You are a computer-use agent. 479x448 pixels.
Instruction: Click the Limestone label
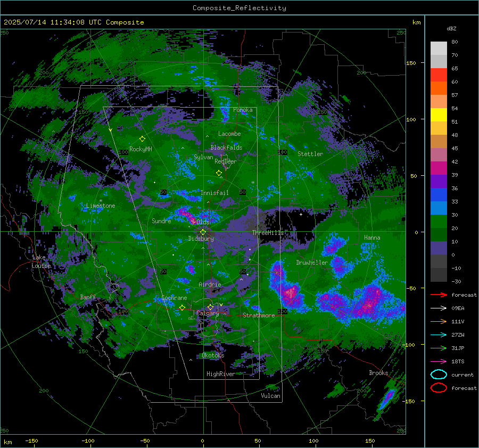point(101,206)
